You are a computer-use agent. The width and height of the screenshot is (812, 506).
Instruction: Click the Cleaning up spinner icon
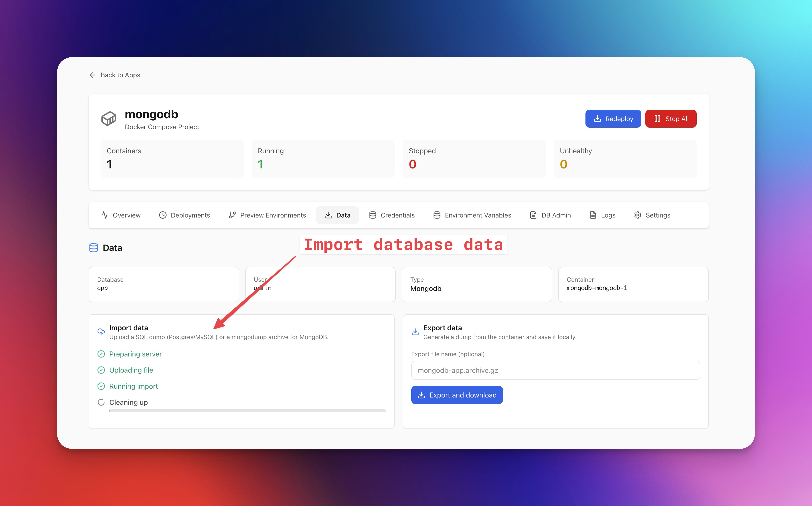[x=101, y=402]
